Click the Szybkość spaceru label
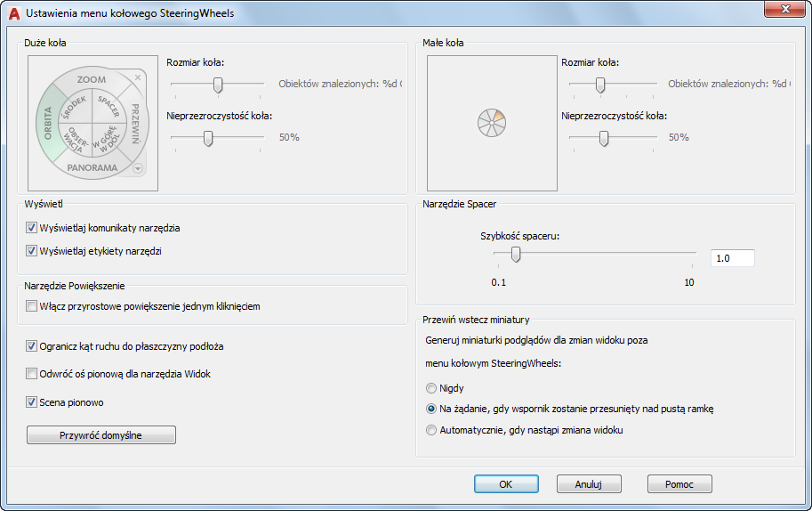This screenshot has height=511, width=812. pos(520,236)
